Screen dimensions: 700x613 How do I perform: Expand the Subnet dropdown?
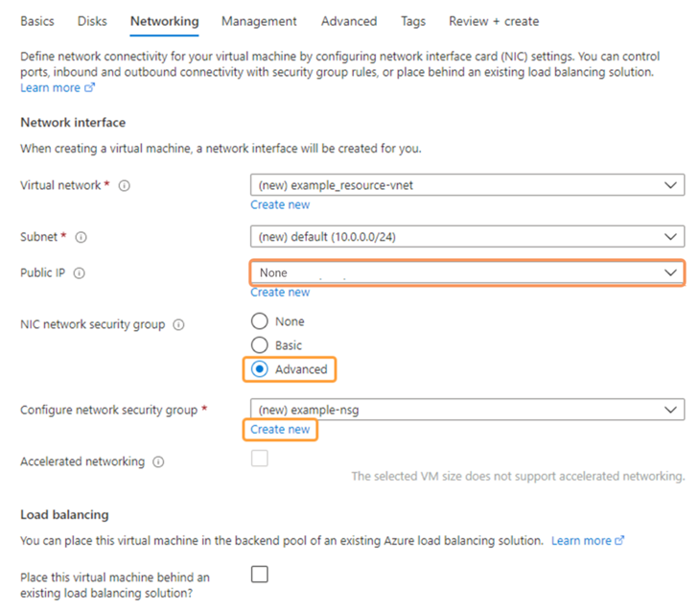(467, 236)
